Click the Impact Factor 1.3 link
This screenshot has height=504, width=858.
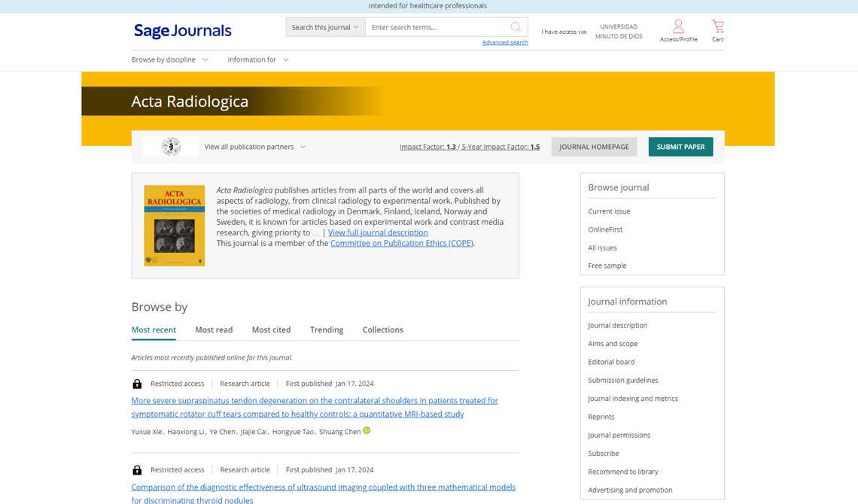coord(427,147)
